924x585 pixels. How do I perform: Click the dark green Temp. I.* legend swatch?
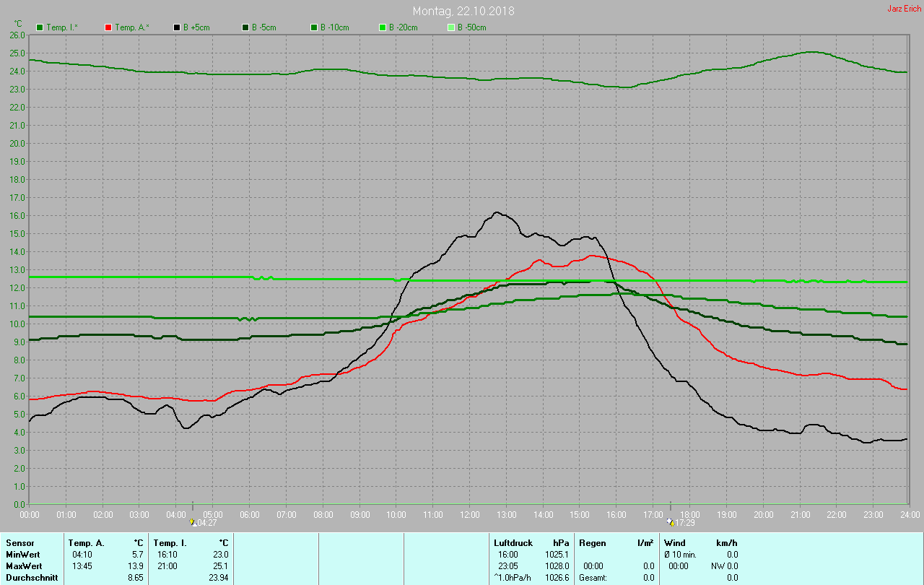click(x=40, y=27)
